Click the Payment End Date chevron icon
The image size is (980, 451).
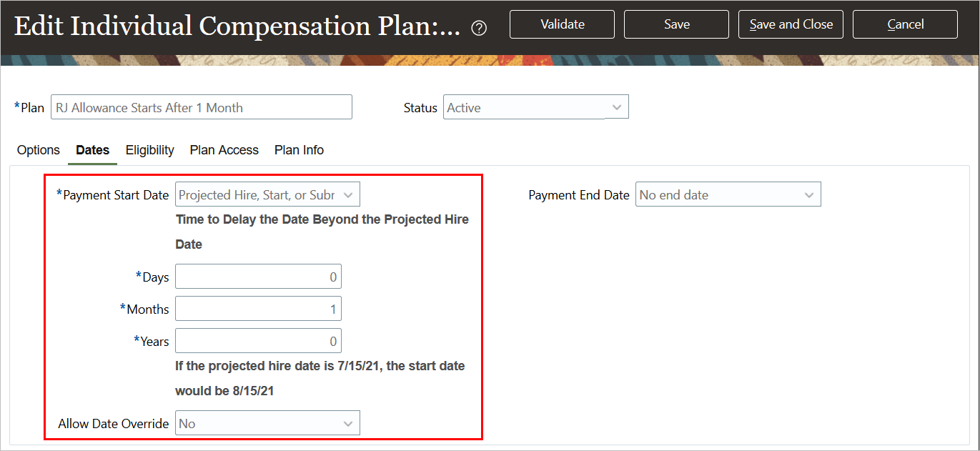[x=809, y=195]
